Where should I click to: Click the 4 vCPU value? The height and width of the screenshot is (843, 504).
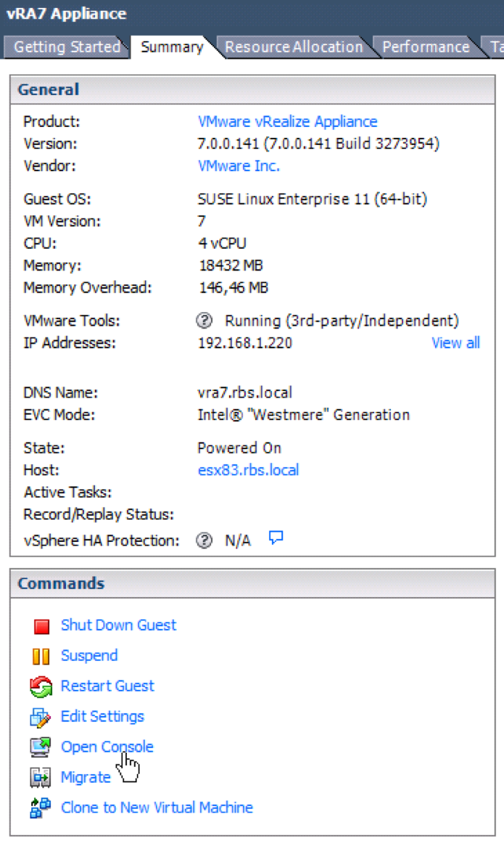(222, 244)
